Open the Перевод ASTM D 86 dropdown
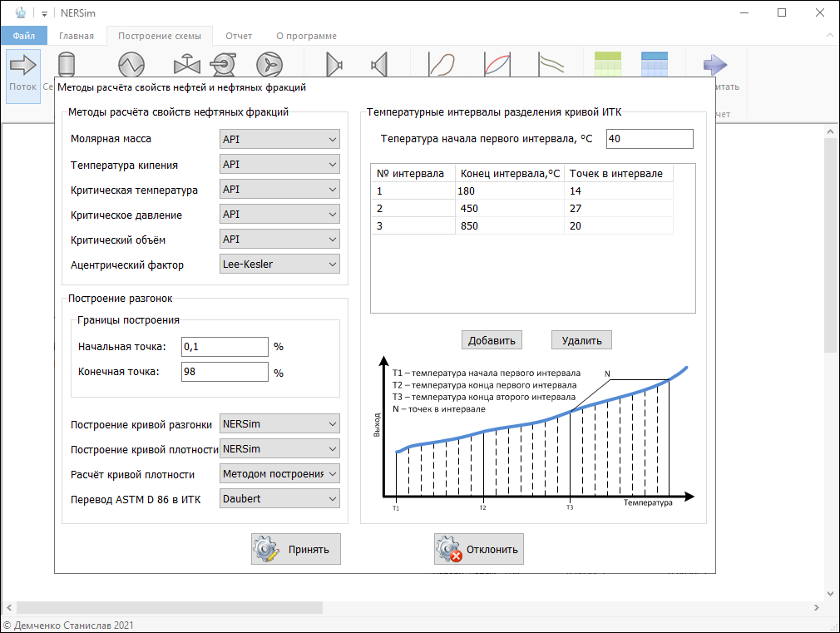The height and width of the screenshot is (633, 840). (279, 498)
